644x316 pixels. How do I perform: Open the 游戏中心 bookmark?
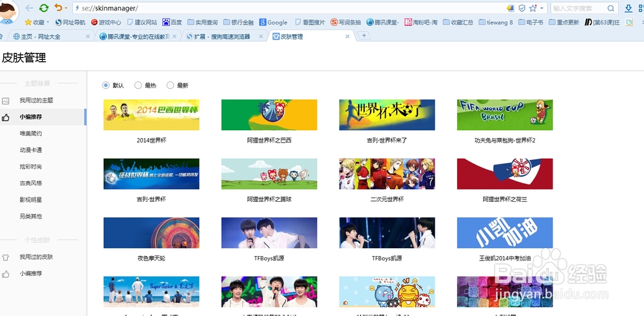click(x=106, y=22)
